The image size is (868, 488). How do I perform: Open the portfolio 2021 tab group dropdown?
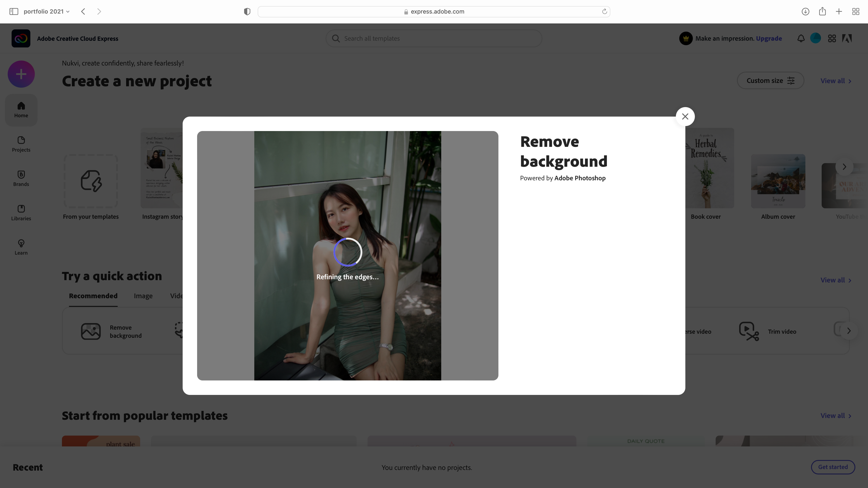pos(47,12)
